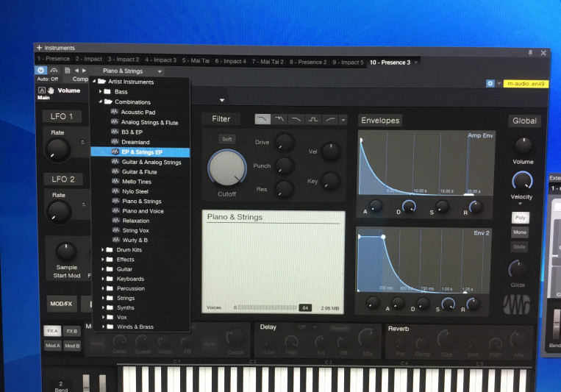Click the plus icon next to Instruments
This screenshot has width=561, height=392.
[x=40, y=47]
